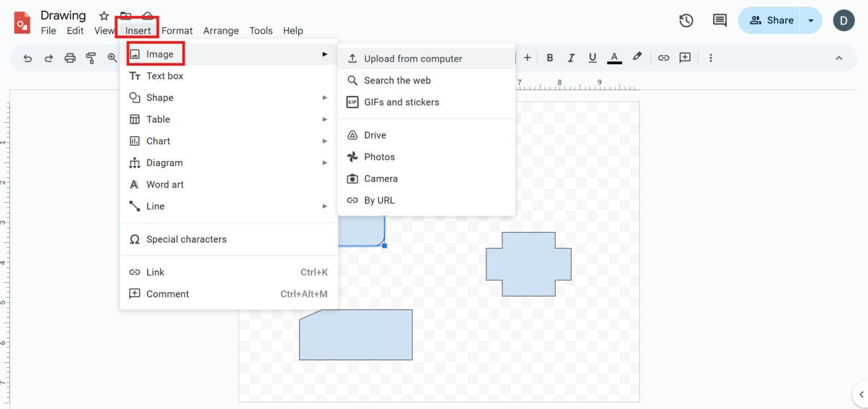The height and width of the screenshot is (409, 868).
Task: Click the Zoom icon in the toolbar
Action: [112, 58]
